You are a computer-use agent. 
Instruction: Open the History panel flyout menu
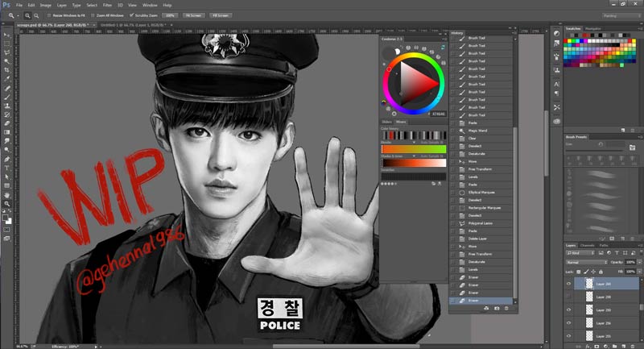[514, 33]
